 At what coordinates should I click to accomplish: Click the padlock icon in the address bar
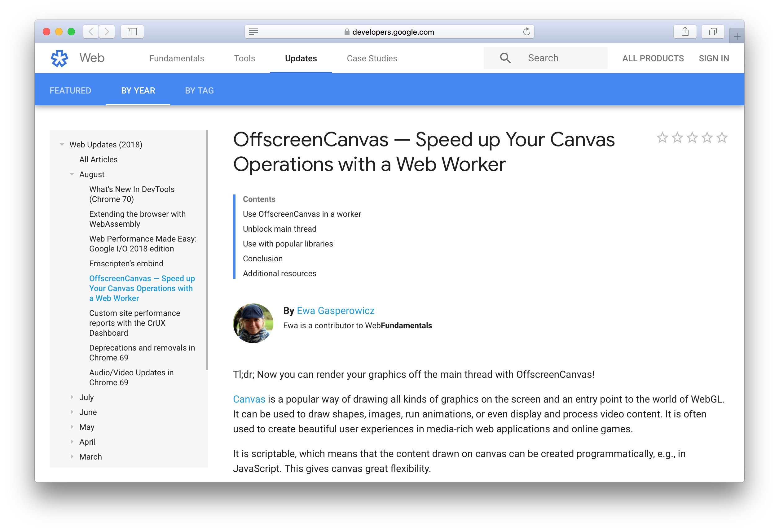[x=347, y=32]
